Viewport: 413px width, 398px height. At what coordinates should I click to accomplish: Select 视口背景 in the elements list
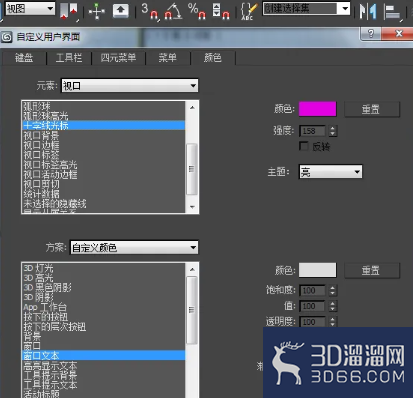(104, 135)
